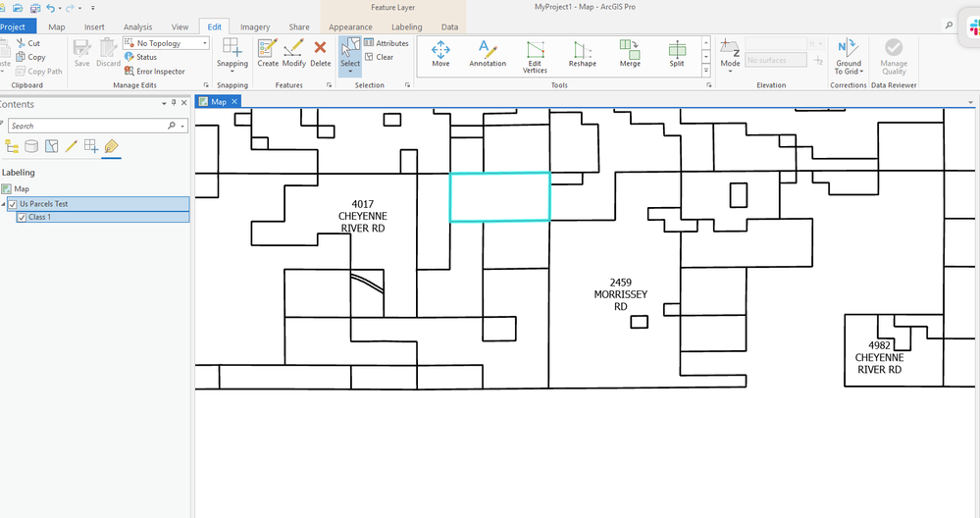
Task: Save edits in Manage Edits
Action: point(81,54)
